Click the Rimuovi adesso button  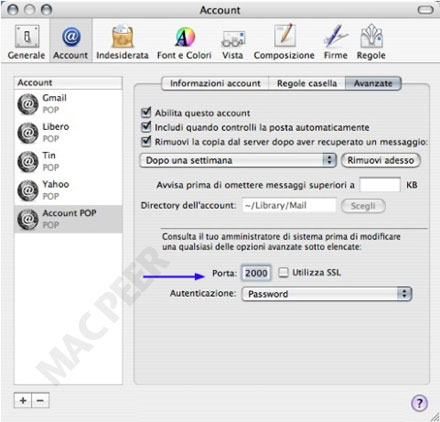pos(381,160)
